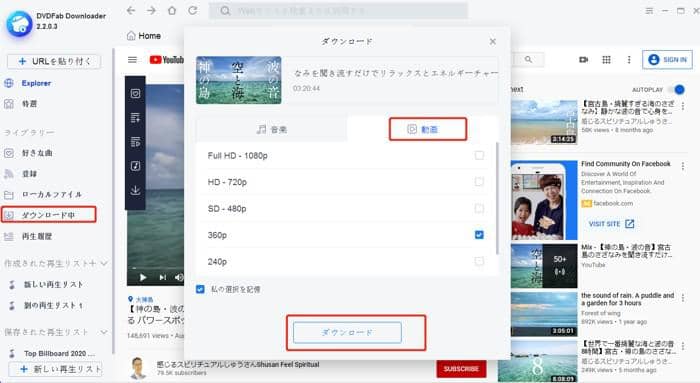Screen dimensions: 700x383
Task: Click the search magnifier in address bar
Action: 225,10
